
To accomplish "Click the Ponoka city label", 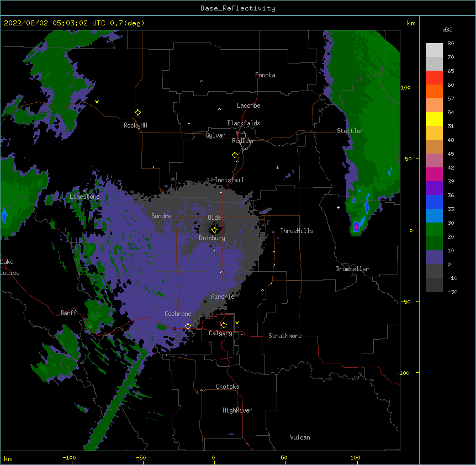I will [x=265, y=75].
